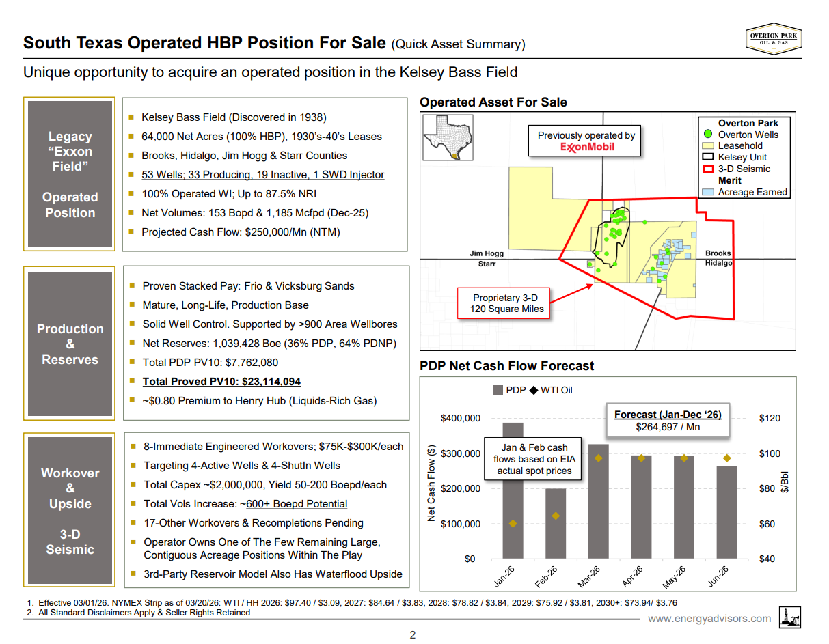Click the underlined 53 Wells bullet text
The width and height of the screenshot is (829, 644).
click(x=262, y=175)
